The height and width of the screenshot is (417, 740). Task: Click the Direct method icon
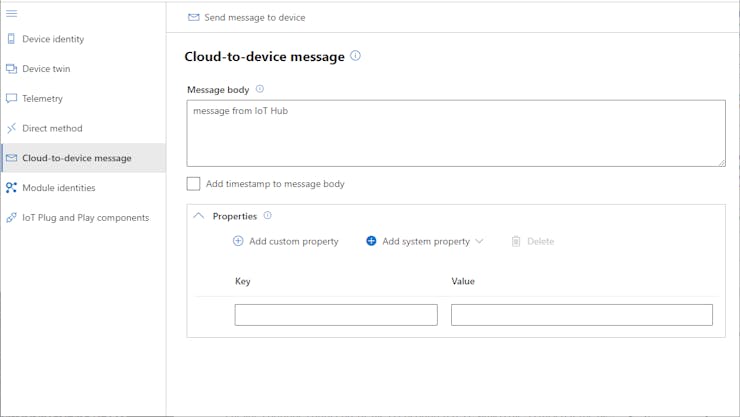pos(11,128)
